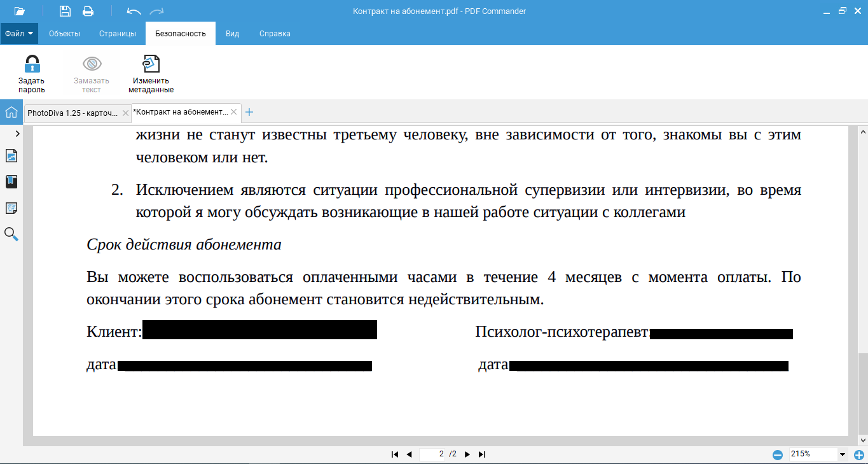
Task: Print the document using printer icon
Action: pyautogui.click(x=88, y=11)
